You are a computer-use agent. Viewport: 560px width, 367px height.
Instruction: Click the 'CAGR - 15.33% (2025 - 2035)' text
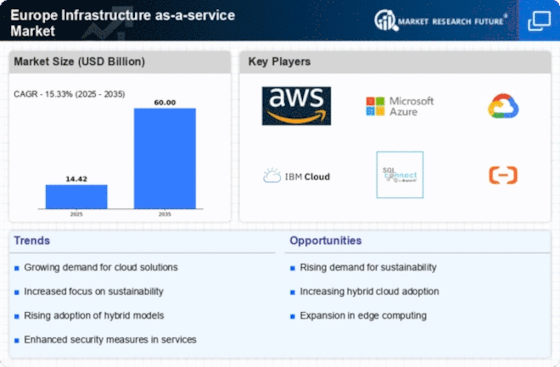[69, 94]
